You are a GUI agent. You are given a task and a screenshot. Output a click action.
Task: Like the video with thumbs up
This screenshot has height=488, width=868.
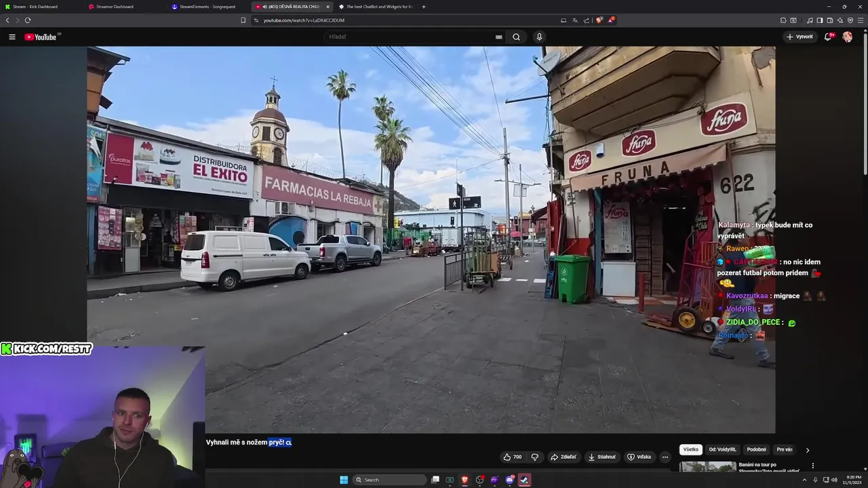513,457
